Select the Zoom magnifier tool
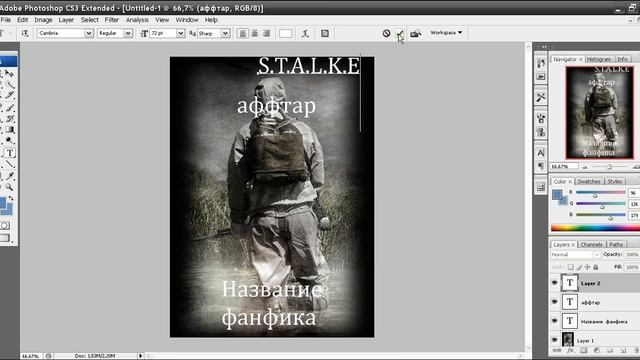Image resolution: width=640 pixels, height=360 pixels. (x=9, y=187)
